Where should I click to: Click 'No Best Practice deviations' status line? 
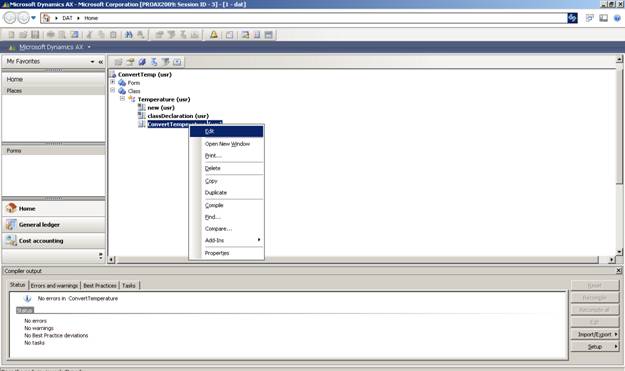tap(56, 336)
